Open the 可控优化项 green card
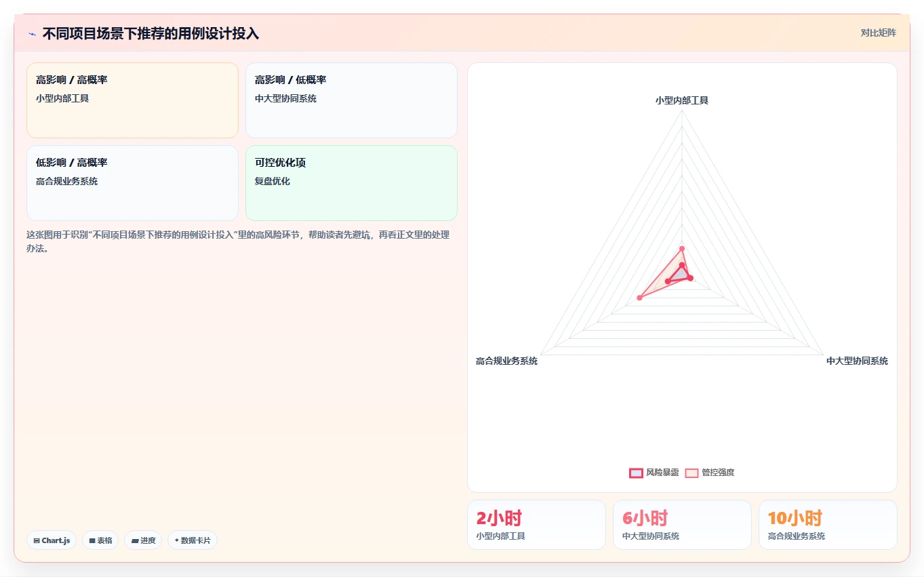Viewport: 924px width, 577px height. pyautogui.click(x=351, y=183)
